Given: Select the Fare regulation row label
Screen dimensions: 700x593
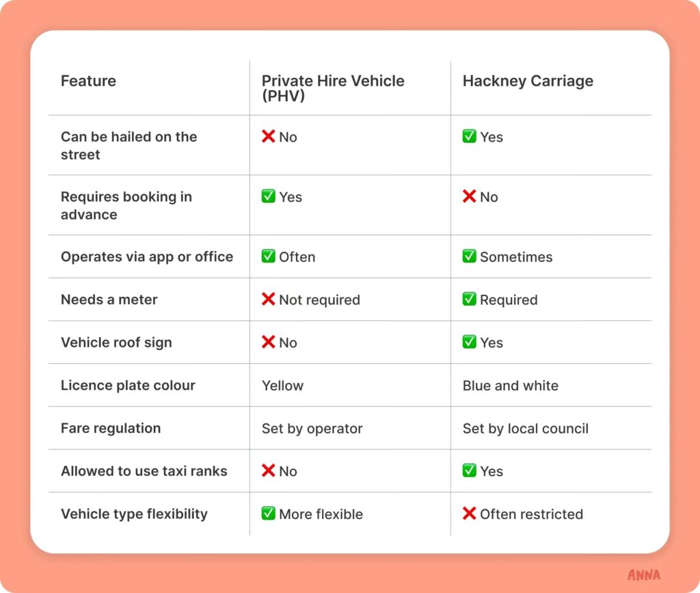Looking at the screenshot, I should [111, 428].
